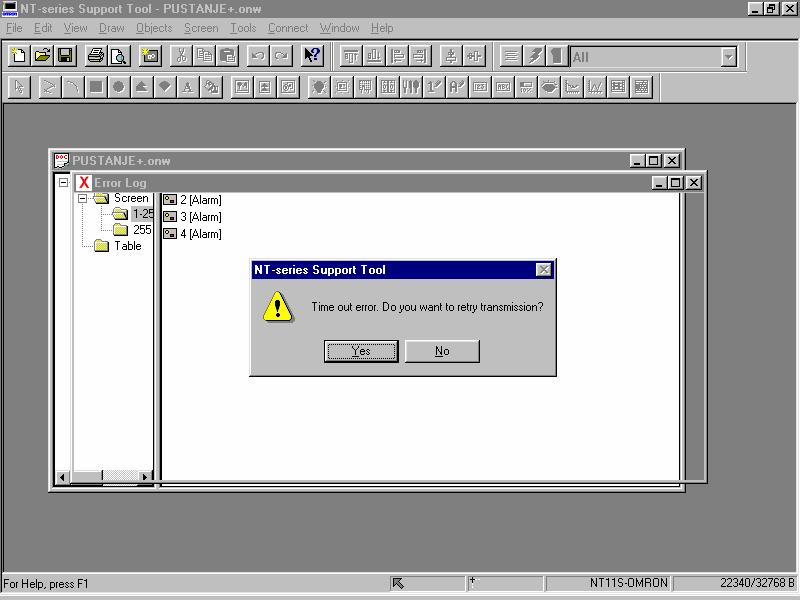Image resolution: width=800 pixels, height=600 pixels.
Task: Open Print Preview from the toolbar
Action: click(118, 56)
